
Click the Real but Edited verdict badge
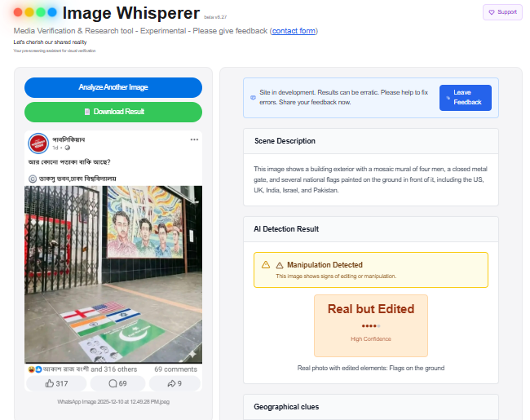point(370,325)
